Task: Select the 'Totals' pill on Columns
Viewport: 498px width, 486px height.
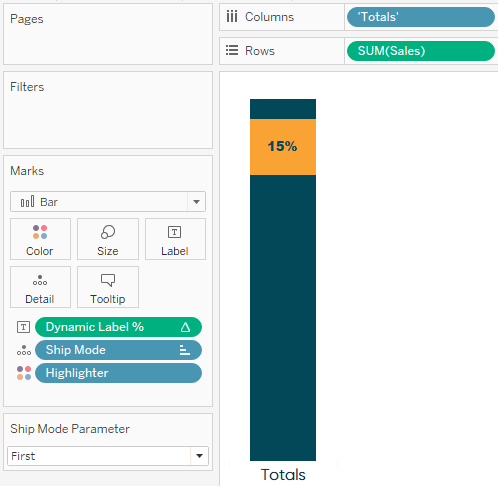Action: pos(421,17)
